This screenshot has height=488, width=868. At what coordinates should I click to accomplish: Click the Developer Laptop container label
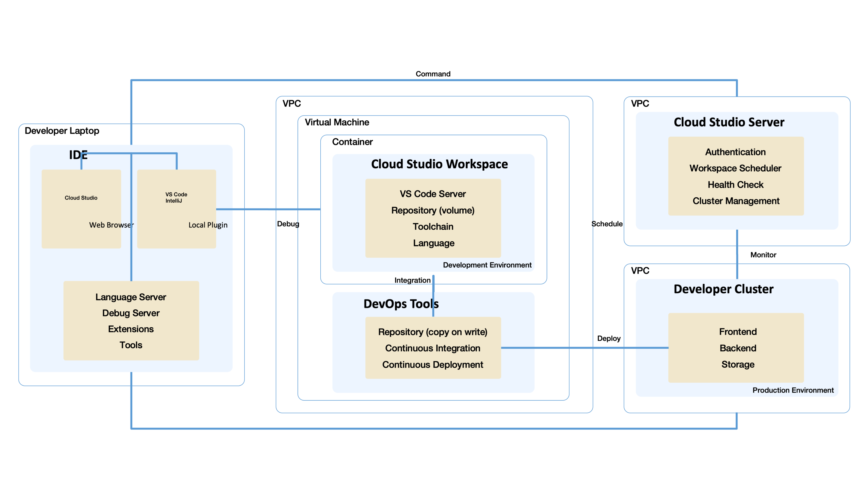[x=62, y=131]
